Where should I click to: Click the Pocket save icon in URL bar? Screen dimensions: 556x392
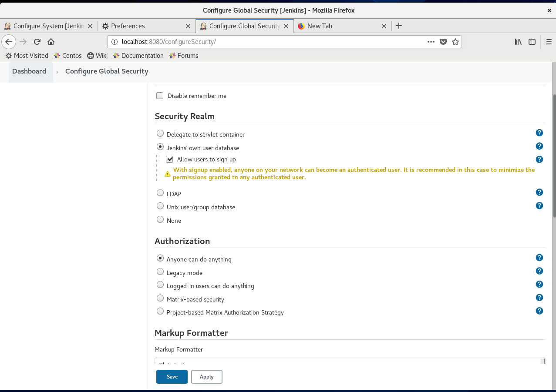tap(443, 42)
